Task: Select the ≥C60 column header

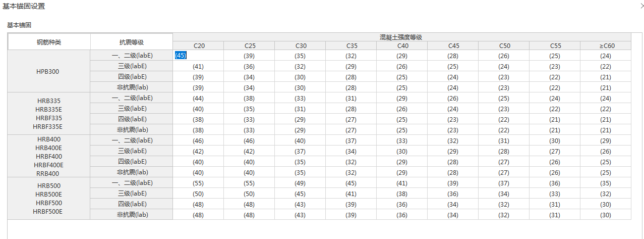Action: coord(606,46)
